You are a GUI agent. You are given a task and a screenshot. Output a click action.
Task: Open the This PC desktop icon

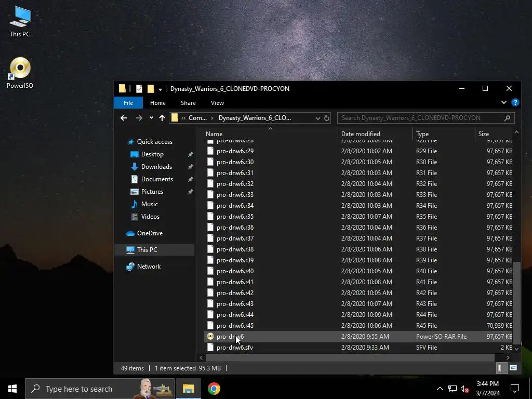click(20, 21)
